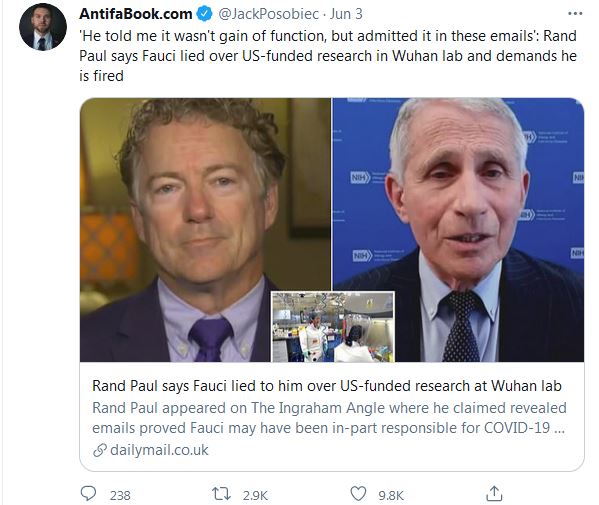The width and height of the screenshot is (599, 505).
Task: Click the 238 replies count
Action: [120, 495]
